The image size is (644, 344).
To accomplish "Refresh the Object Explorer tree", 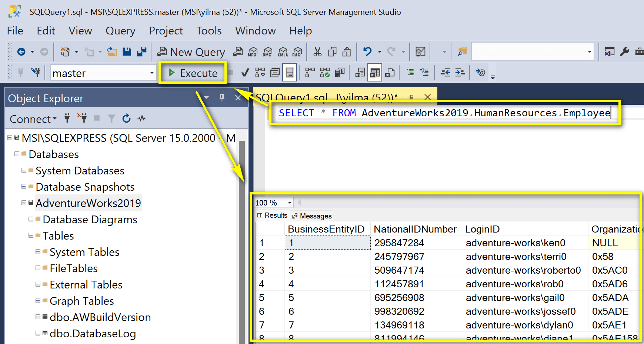I will tap(126, 118).
